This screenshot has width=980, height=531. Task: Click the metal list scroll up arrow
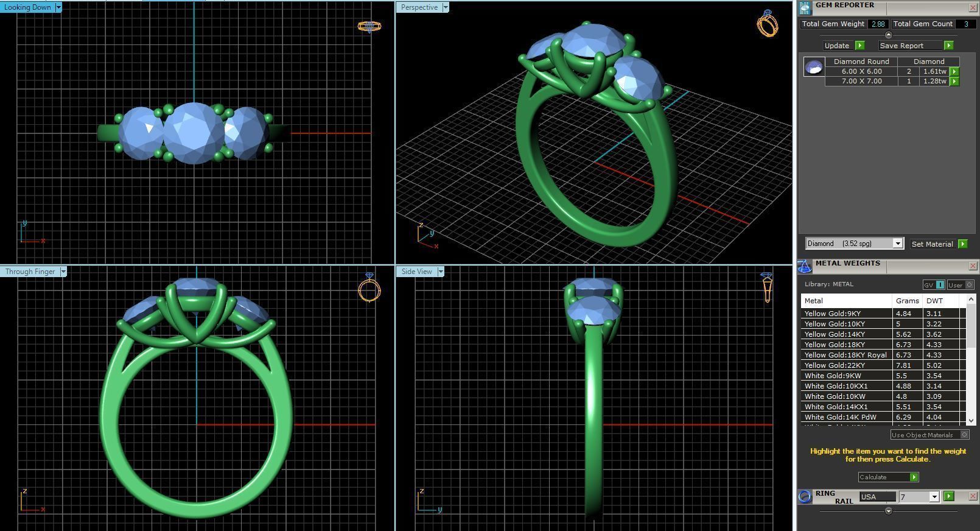pyautogui.click(x=970, y=300)
